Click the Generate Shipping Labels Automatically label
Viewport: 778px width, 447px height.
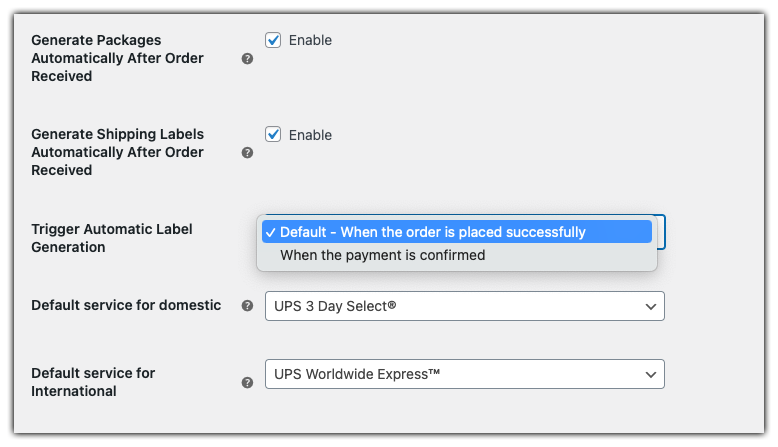(x=117, y=152)
